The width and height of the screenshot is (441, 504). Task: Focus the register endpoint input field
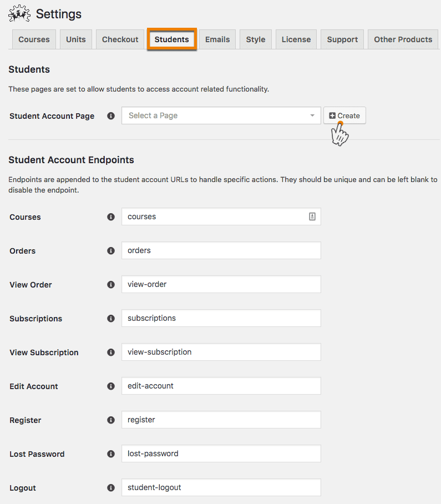(x=221, y=420)
